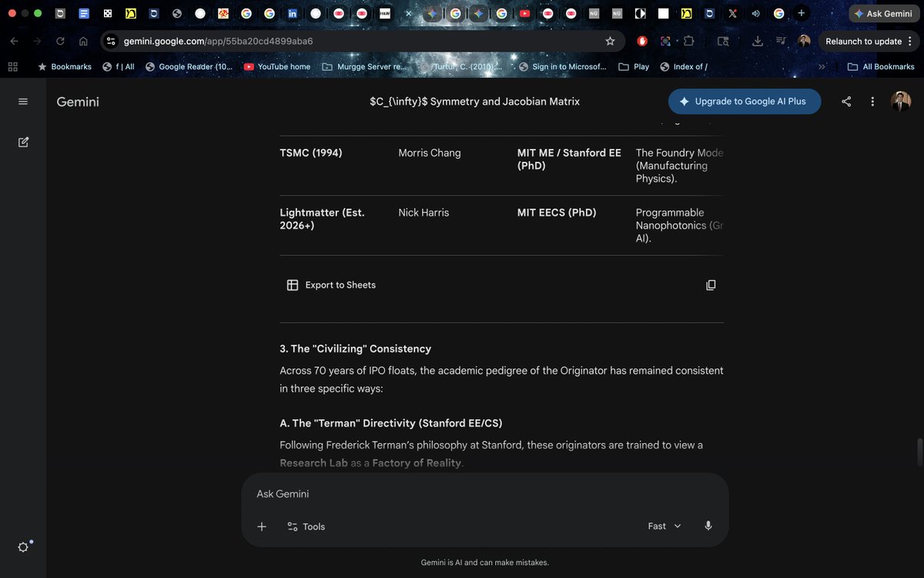Copy the table with the copy icon
Image resolution: width=924 pixels, height=578 pixels.
tap(711, 285)
